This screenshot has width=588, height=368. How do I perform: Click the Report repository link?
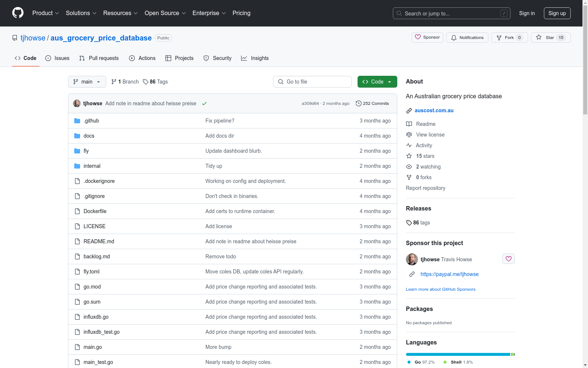426,188
